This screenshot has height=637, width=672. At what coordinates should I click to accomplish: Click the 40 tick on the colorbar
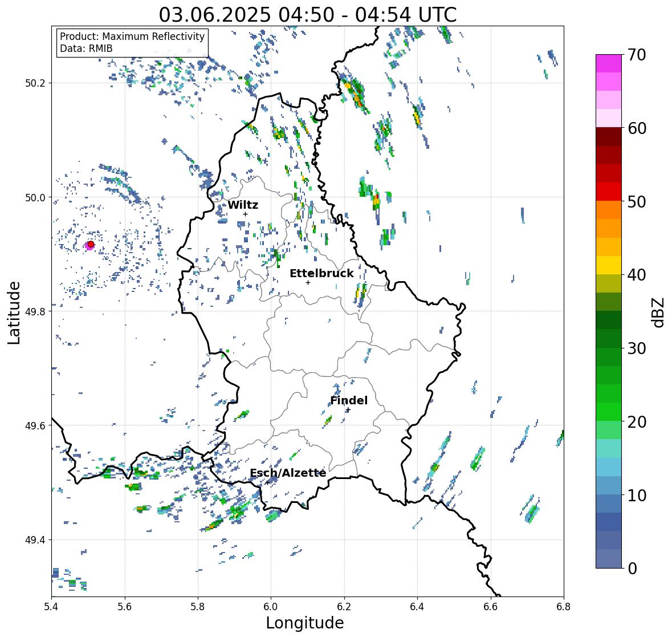pyautogui.click(x=637, y=275)
